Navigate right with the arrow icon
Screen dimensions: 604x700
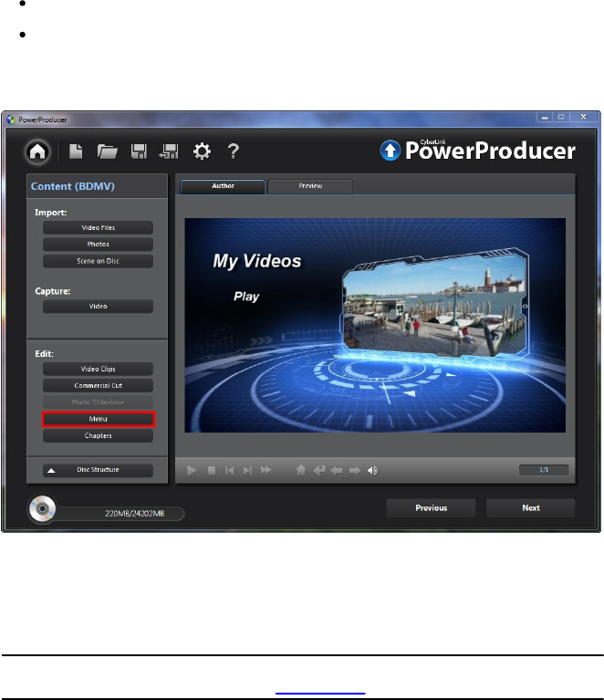(x=354, y=471)
